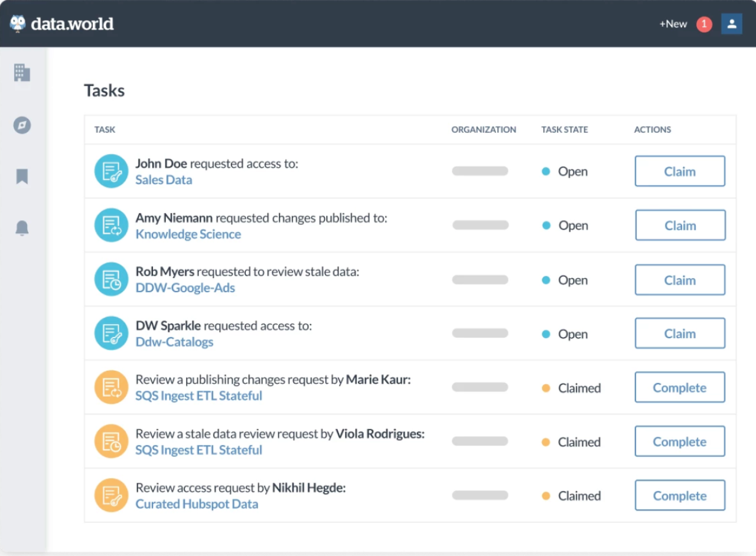This screenshot has height=556, width=756.
Task: Click the publish changes icon beside Amy Niemann
Action: (x=111, y=225)
